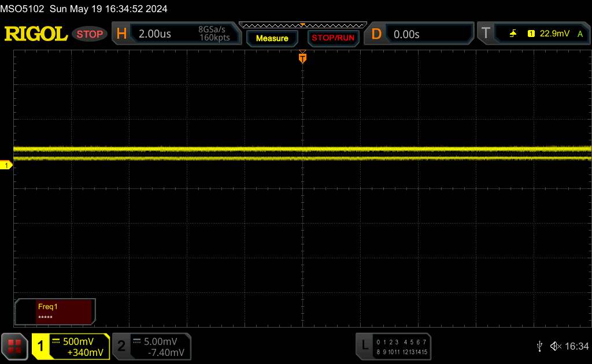Click the rising edge trigger icon
Screen dimensions: 592x364
[x=513, y=34]
